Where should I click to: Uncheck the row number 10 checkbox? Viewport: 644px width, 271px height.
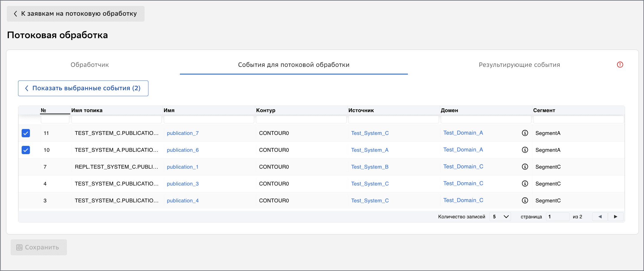click(26, 150)
